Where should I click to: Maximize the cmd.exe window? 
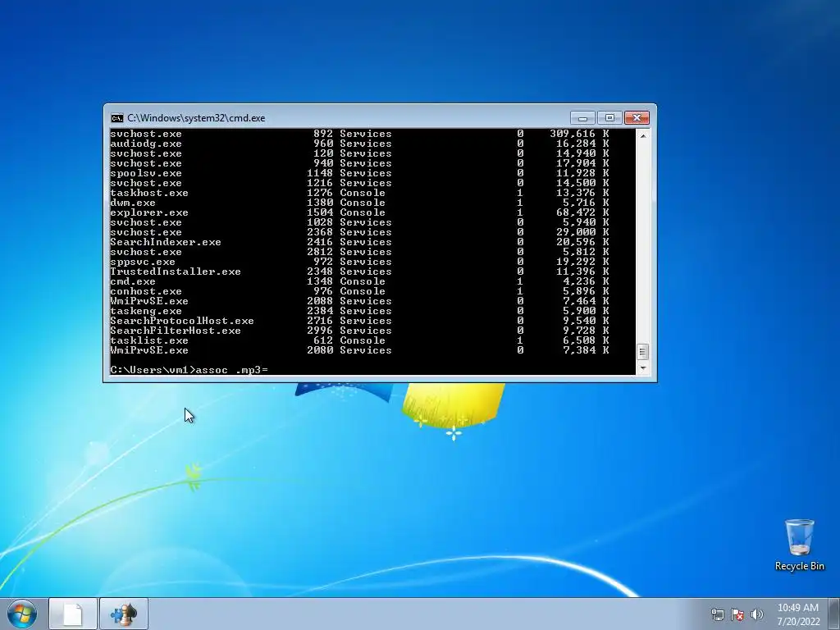[x=609, y=118]
